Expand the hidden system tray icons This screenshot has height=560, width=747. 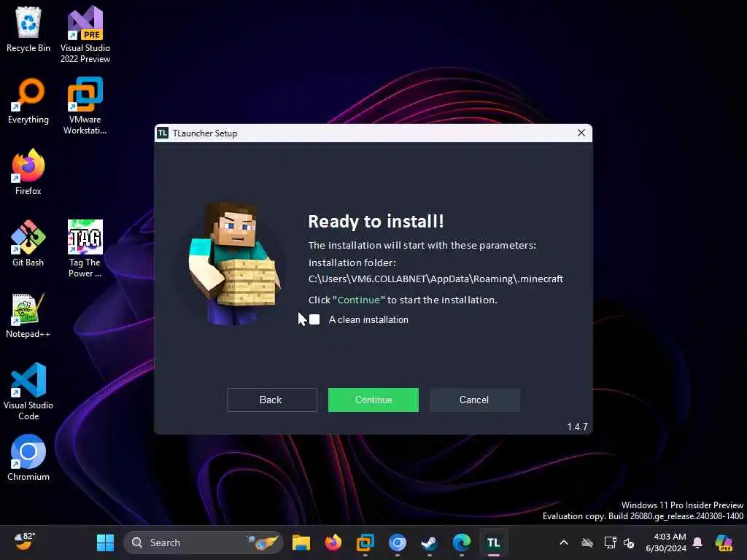(564, 542)
